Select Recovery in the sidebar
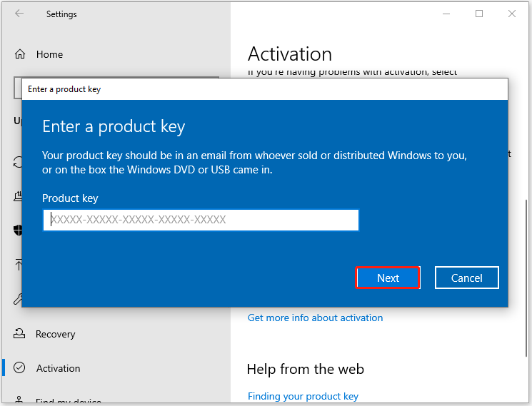The height and width of the screenshot is (406, 532). pos(56,334)
